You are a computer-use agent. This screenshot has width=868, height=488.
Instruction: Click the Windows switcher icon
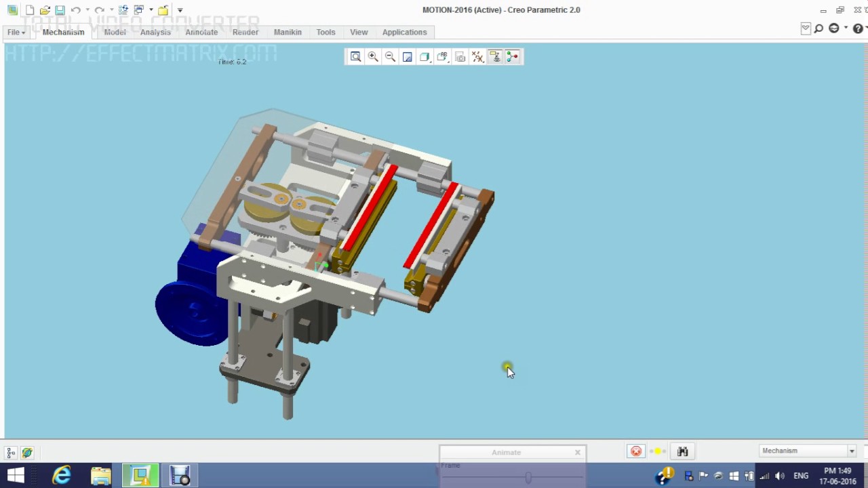138,10
